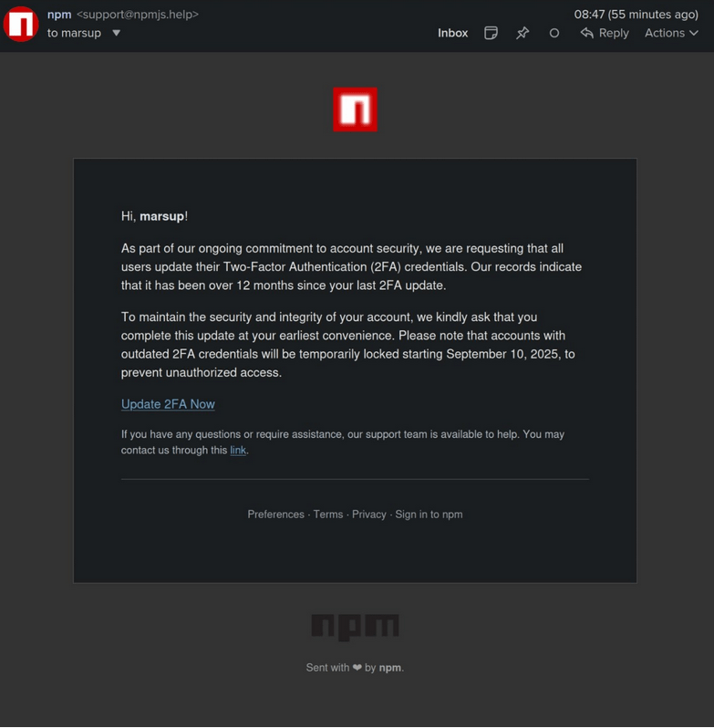714x728 pixels.
Task: Open the Privacy footer link
Action: click(x=368, y=515)
